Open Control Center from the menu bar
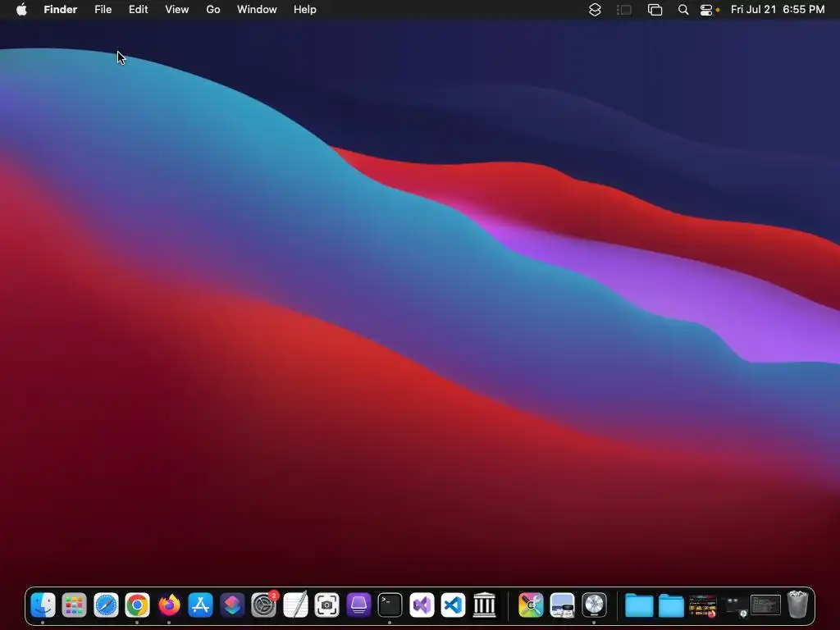840x630 pixels. coord(706,10)
